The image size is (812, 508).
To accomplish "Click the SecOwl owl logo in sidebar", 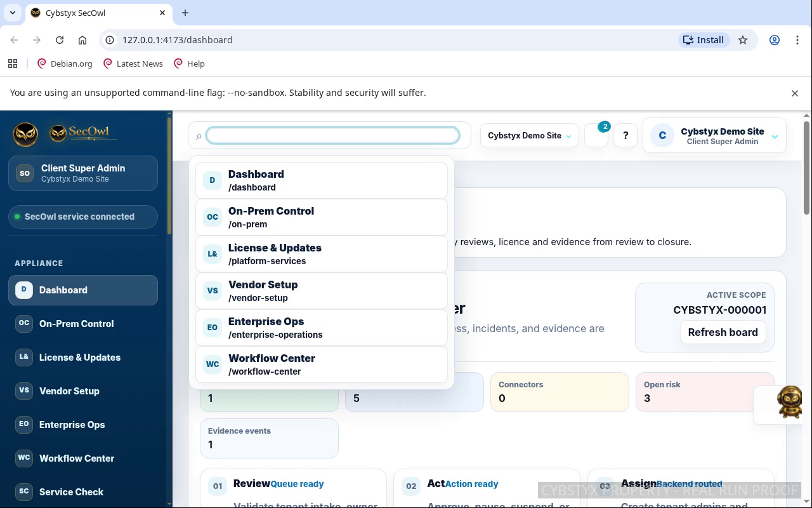I will pos(25,134).
